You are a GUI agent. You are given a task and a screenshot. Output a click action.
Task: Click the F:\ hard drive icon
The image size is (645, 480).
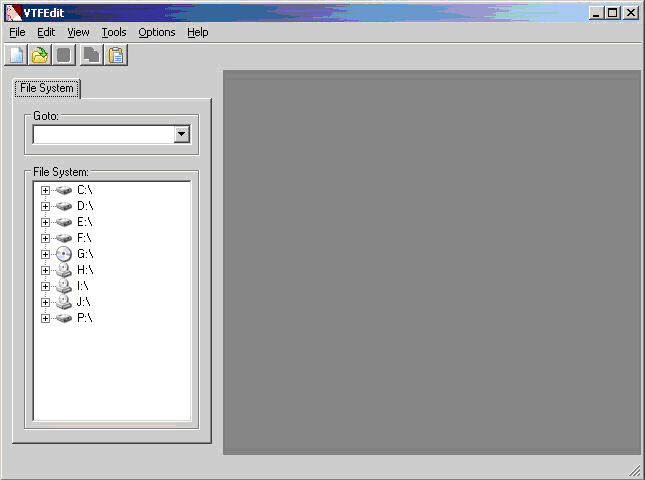[x=64, y=238]
